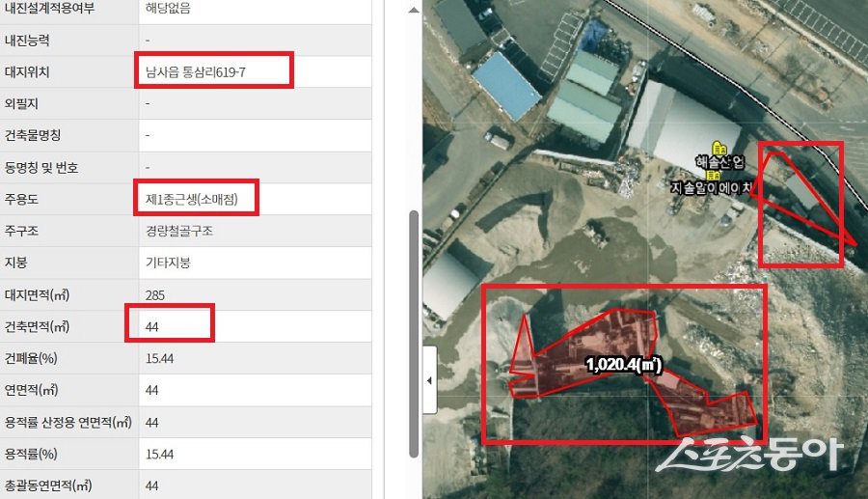Click the 지붕 value 기타지붕

tap(168, 263)
